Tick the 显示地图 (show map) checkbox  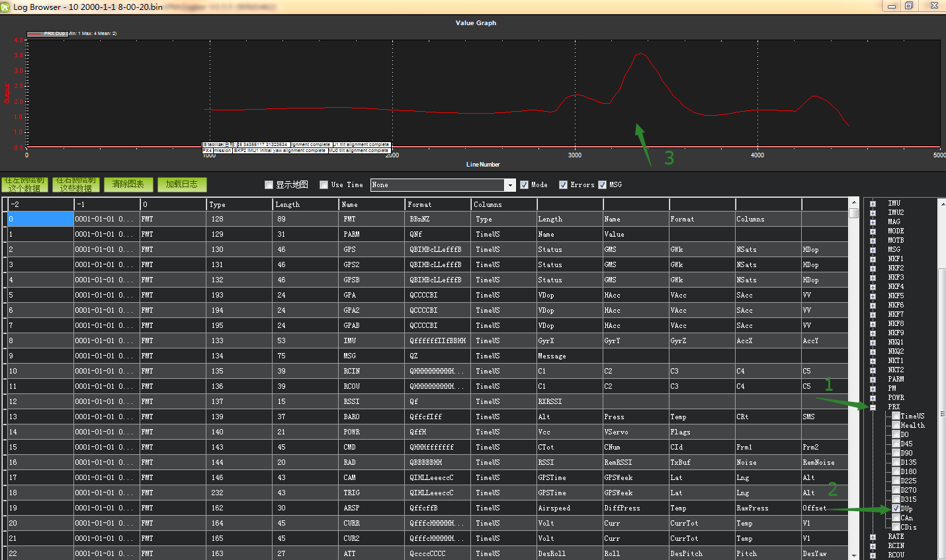(269, 185)
